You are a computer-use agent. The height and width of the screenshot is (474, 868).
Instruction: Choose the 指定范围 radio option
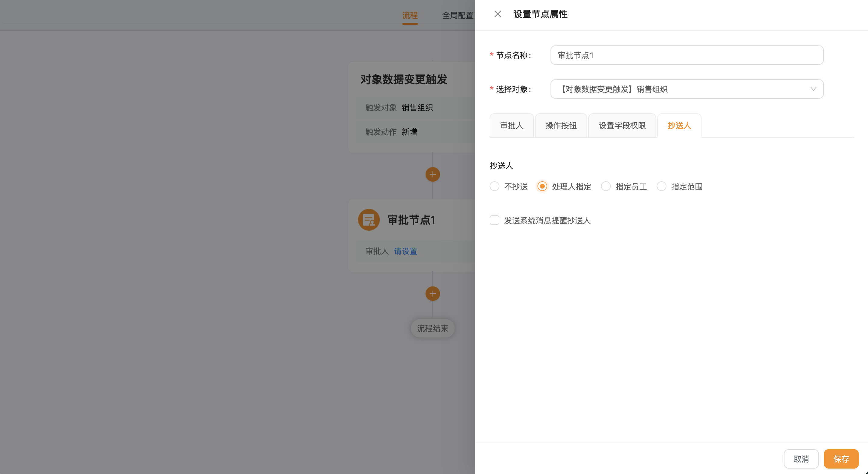pyautogui.click(x=662, y=186)
